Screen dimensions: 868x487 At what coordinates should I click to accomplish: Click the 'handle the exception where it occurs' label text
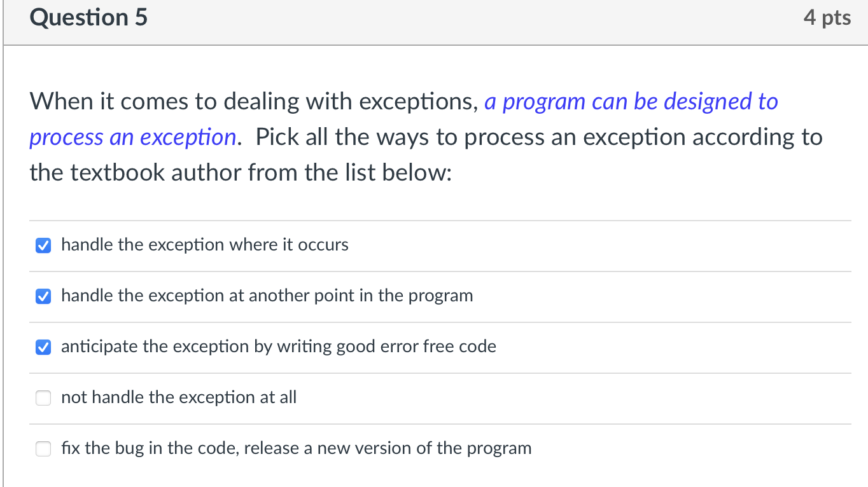click(204, 245)
